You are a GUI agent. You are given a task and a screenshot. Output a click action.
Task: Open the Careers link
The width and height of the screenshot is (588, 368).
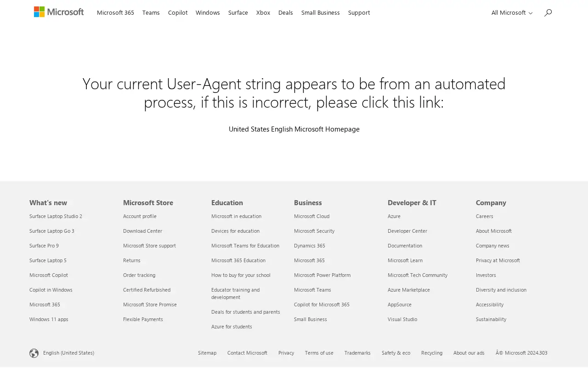485,216
